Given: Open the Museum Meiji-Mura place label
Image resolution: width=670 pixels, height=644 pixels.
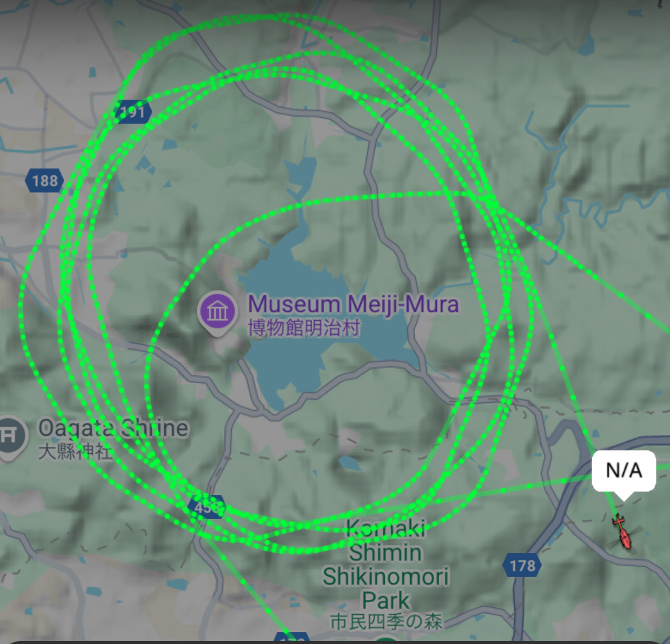Looking at the screenshot, I should coord(353,304).
